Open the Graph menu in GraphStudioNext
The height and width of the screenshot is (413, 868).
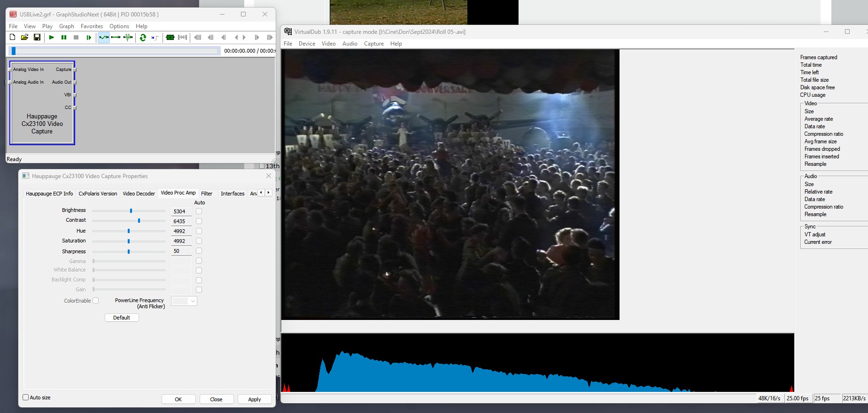67,26
